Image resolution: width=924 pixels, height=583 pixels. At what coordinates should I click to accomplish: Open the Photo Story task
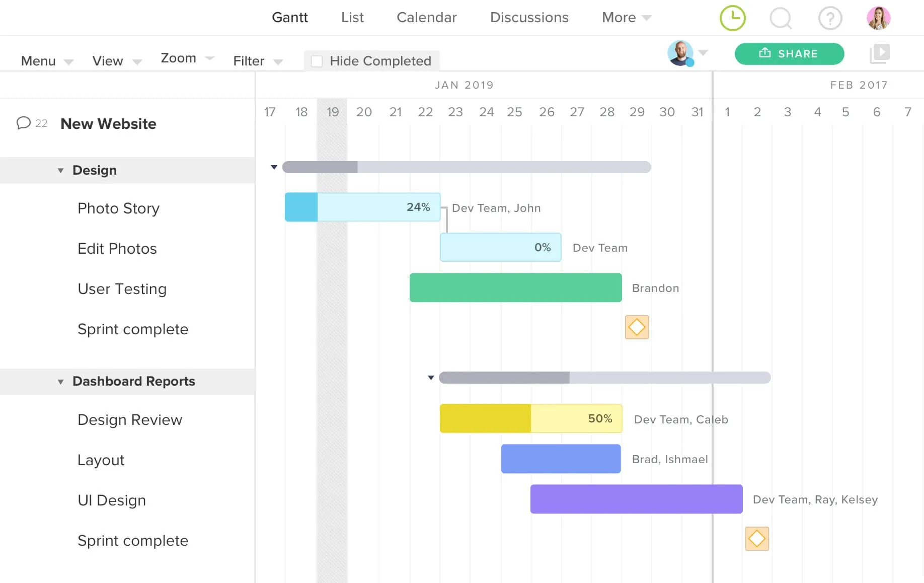tap(118, 208)
